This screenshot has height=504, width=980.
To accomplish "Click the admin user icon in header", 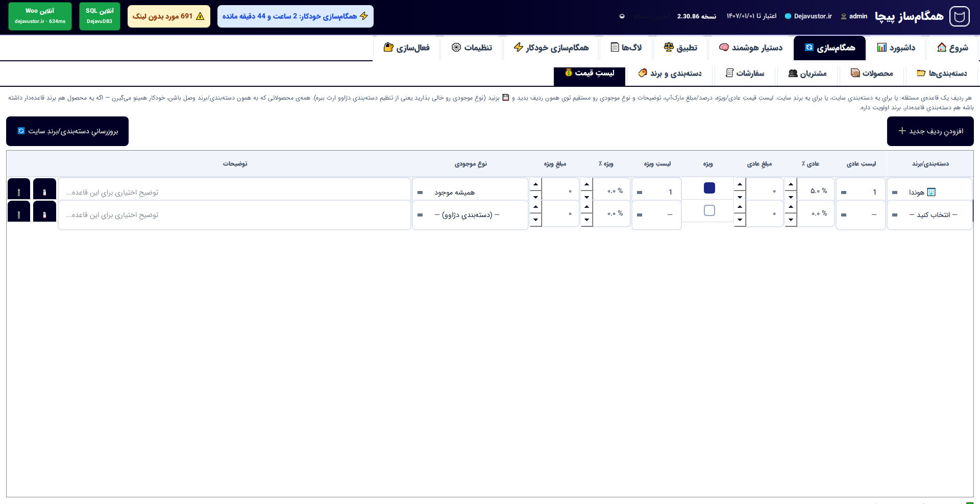I will tap(844, 16).
